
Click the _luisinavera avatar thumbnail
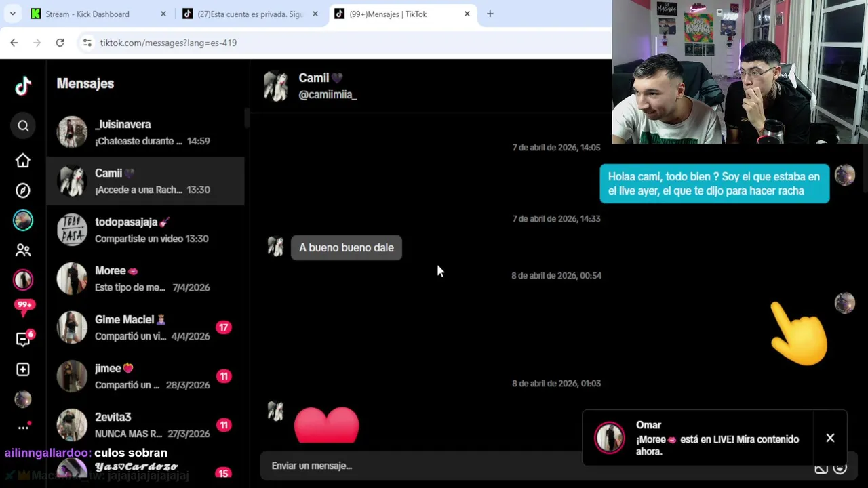[x=72, y=132]
